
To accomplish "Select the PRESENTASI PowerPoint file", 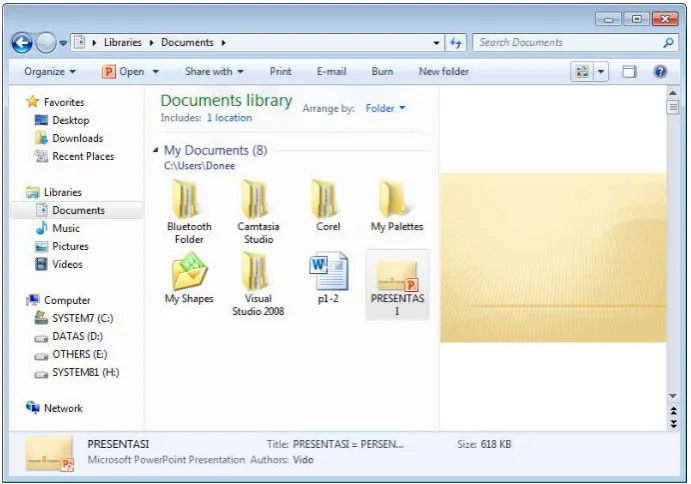I will (x=397, y=286).
